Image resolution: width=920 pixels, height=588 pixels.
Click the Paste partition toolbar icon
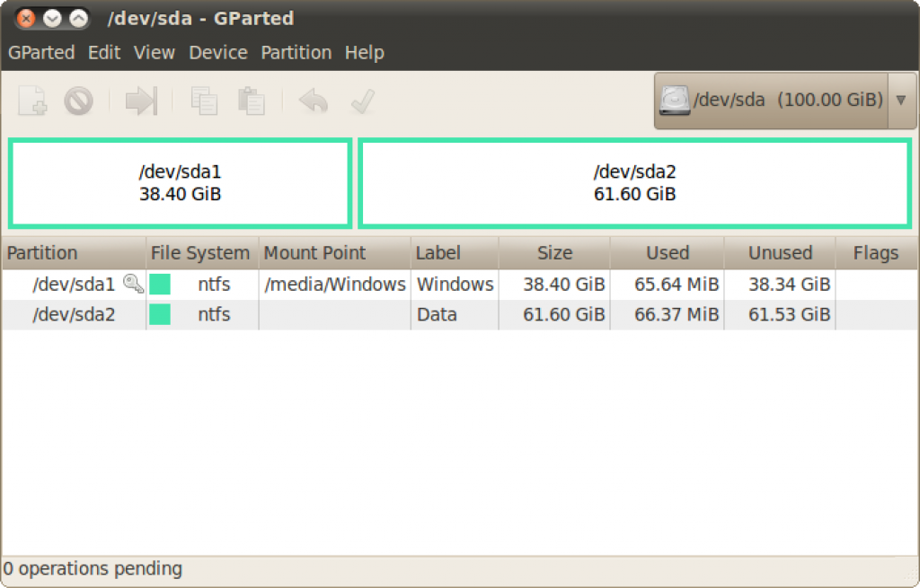pyautogui.click(x=251, y=101)
